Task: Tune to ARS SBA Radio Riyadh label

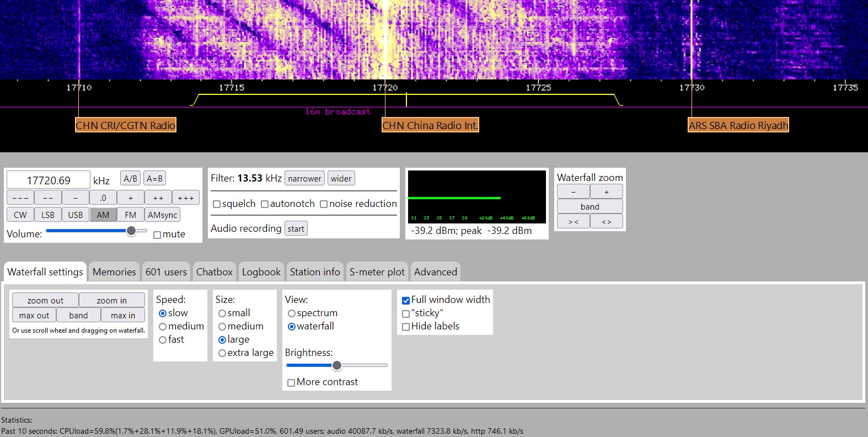Action: tap(738, 125)
